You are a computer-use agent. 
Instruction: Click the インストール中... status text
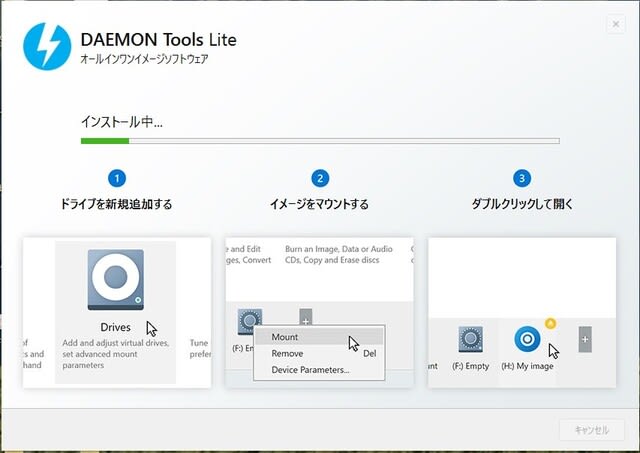122,122
